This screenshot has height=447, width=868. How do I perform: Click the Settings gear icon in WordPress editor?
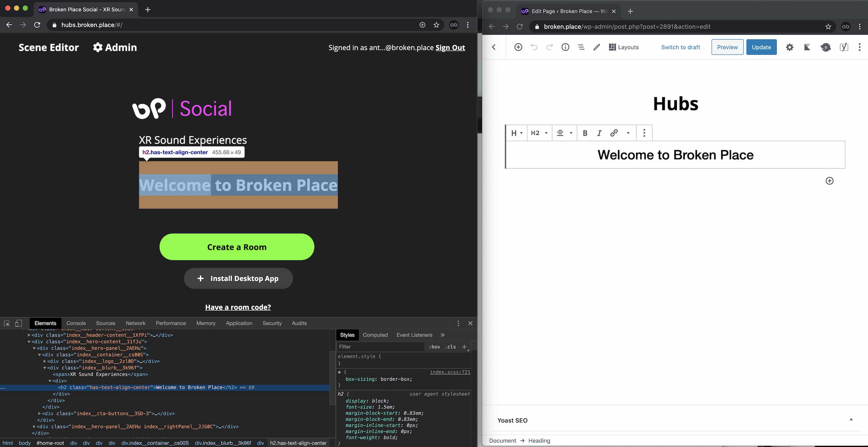789,47
